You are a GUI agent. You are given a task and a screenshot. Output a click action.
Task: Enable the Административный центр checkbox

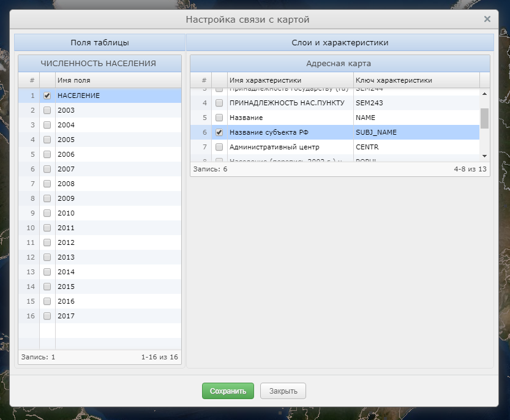click(x=219, y=147)
